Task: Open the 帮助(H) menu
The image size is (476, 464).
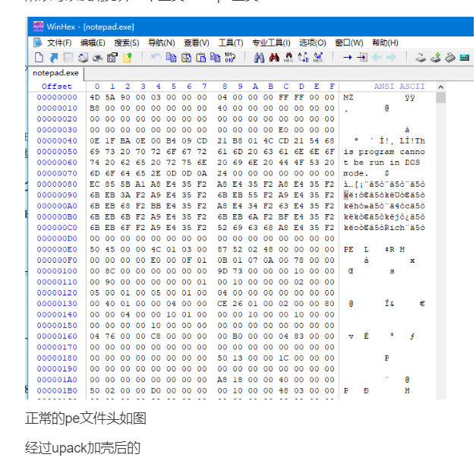Action: (385, 43)
